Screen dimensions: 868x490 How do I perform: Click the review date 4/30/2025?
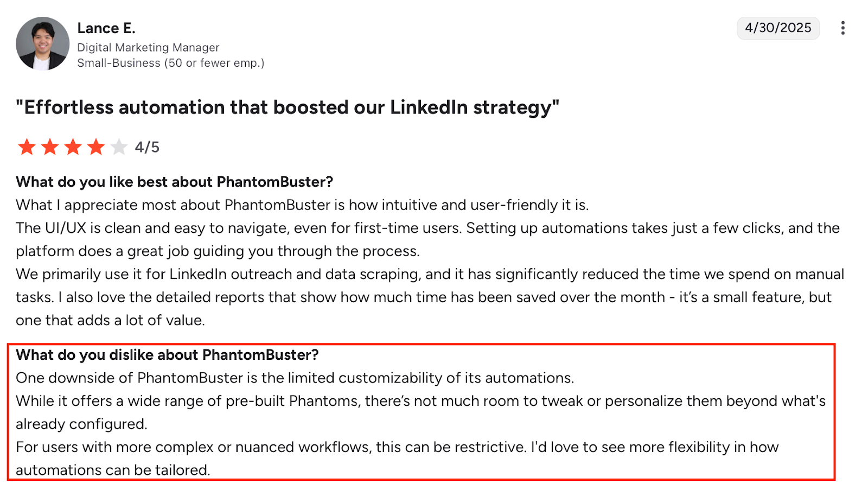[778, 28]
